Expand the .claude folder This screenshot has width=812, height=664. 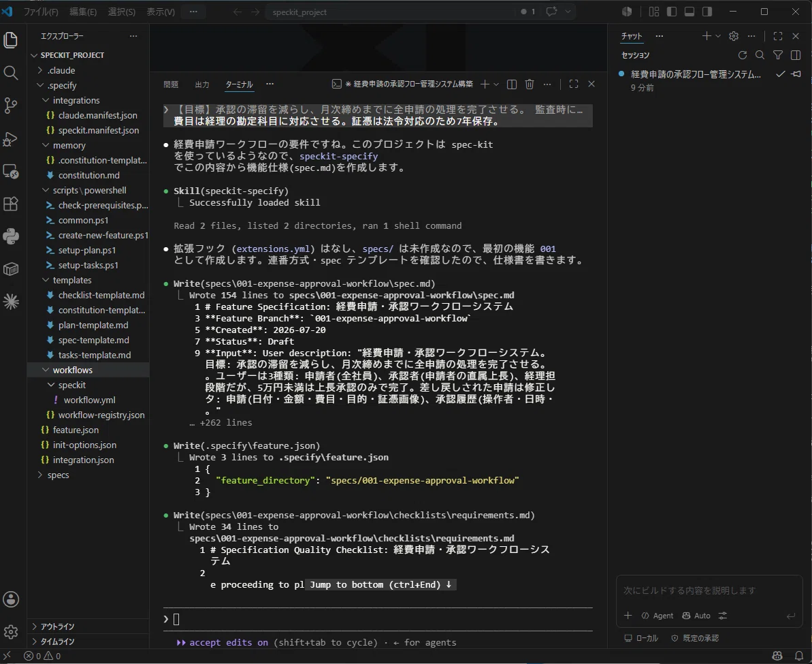click(61, 70)
